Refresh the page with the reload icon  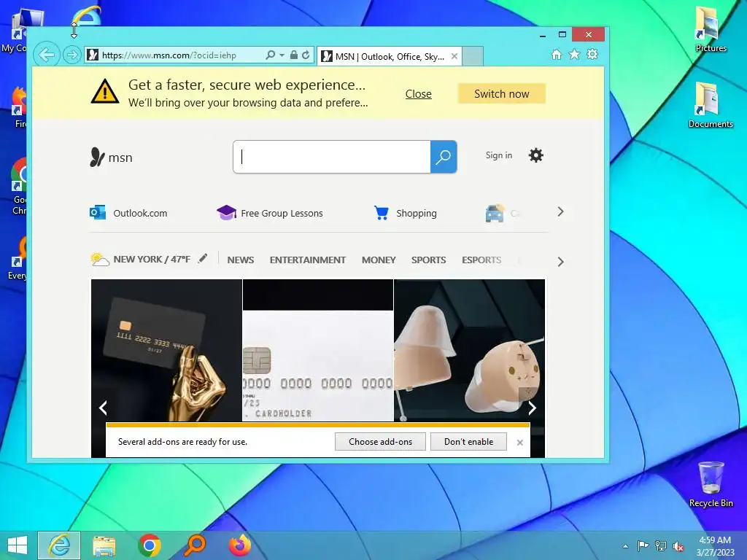(x=306, y=55)
